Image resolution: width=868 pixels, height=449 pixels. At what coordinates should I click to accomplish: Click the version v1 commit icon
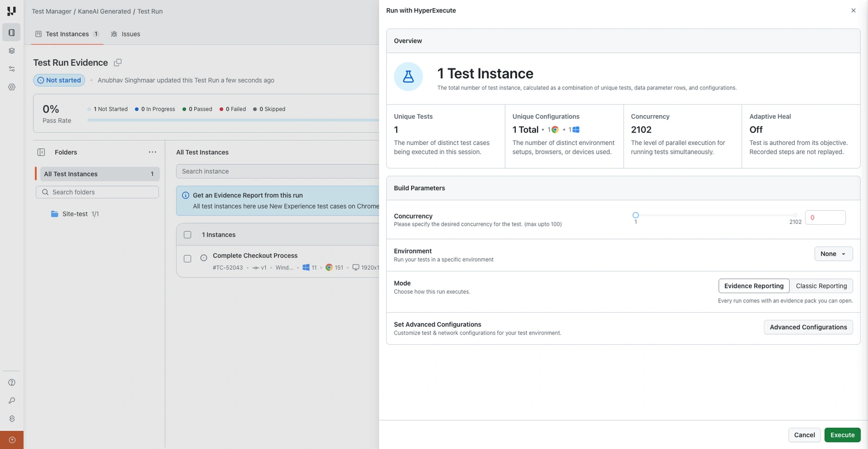tap(256, 268)
